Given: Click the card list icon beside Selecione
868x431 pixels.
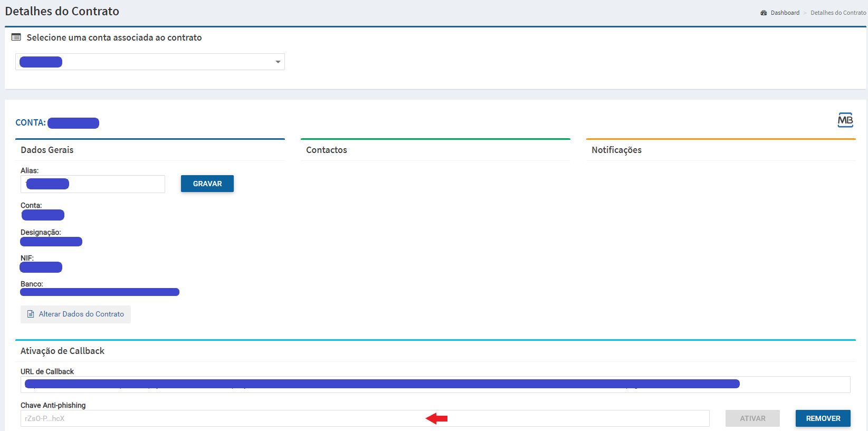Looking at the screenshot, I should [16, 37].
